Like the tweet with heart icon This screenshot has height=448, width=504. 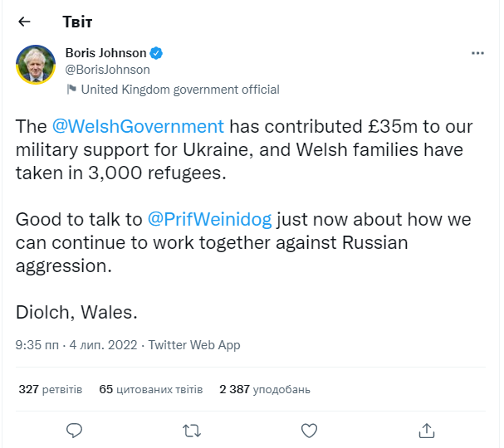point(309,430)
